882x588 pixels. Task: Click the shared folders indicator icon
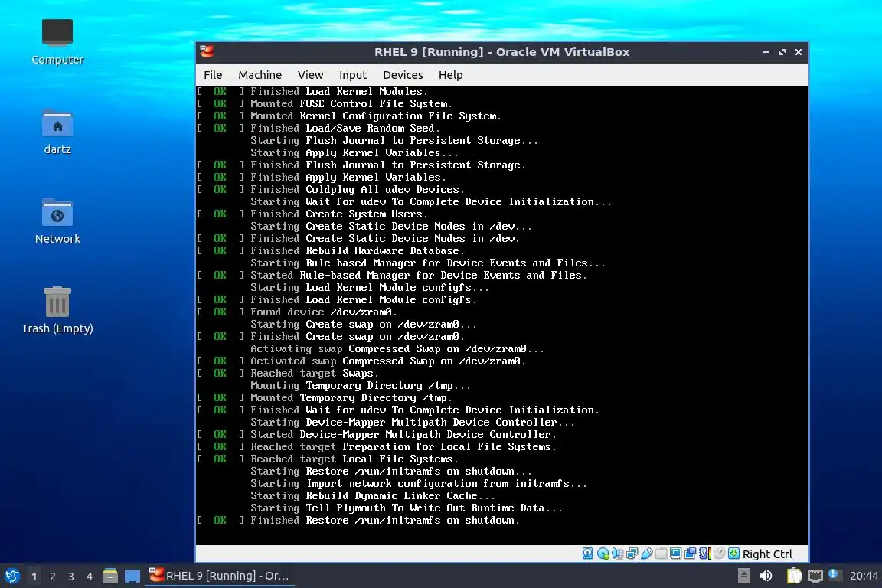(x=661, y=554)
